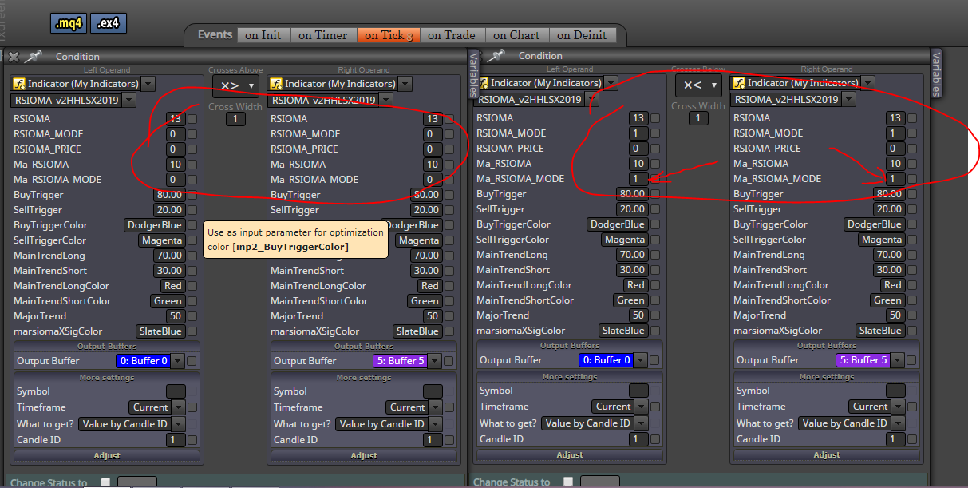This screenshot has height=488, width=980.
Task: Open Timeframe Current dropdown in Crosses Above Left Operand
Action: (x=177, y=407)
